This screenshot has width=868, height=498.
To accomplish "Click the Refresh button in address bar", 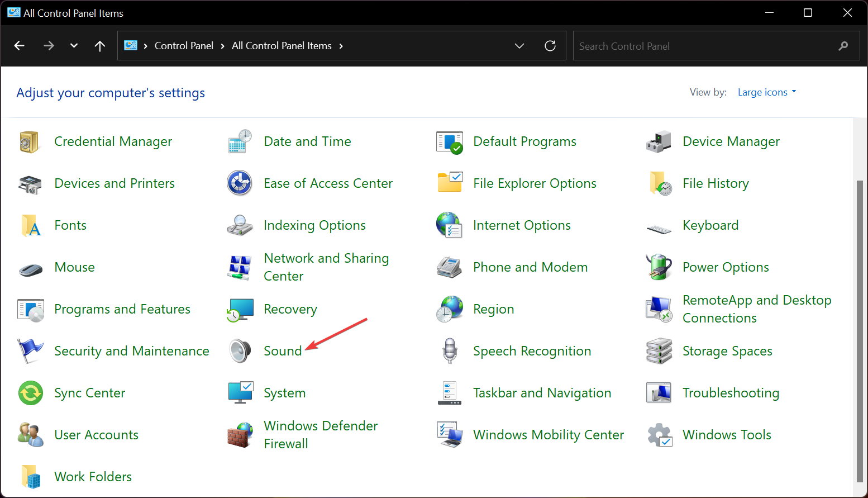I will pos(550,46).
